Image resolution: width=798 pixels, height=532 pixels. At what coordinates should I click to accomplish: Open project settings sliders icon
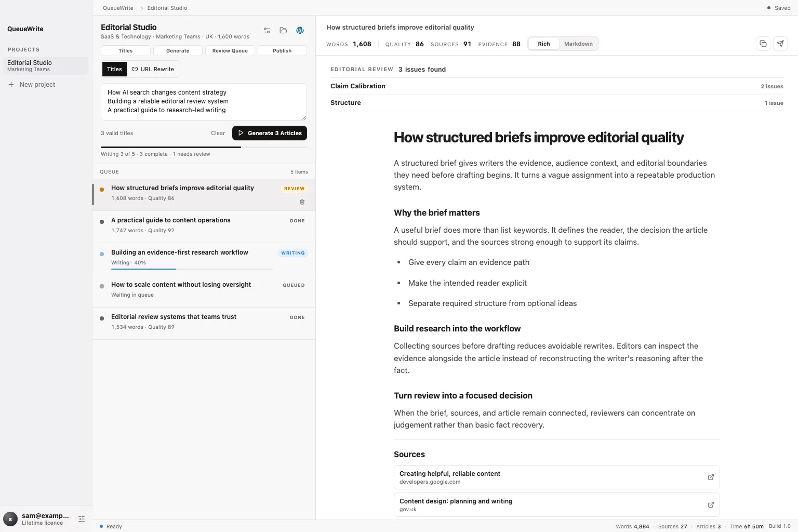(267, 31)
